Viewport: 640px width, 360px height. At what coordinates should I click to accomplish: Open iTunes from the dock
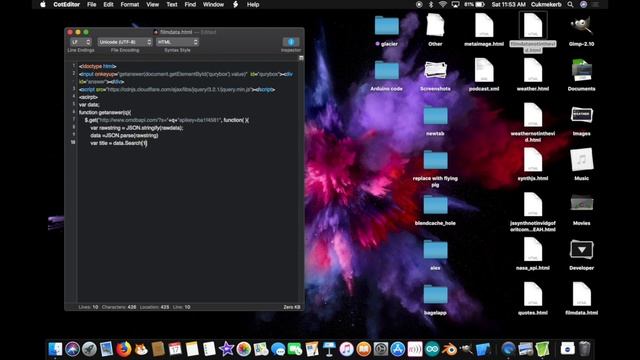pyautogui.click(x=346, y=349)
